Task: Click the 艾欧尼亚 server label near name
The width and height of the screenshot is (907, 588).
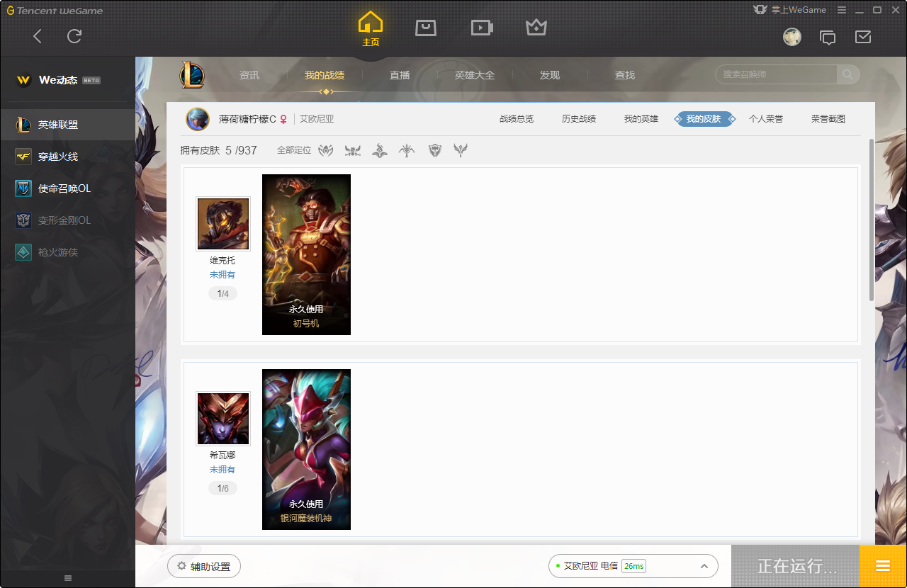Action: tap(317, 119)
